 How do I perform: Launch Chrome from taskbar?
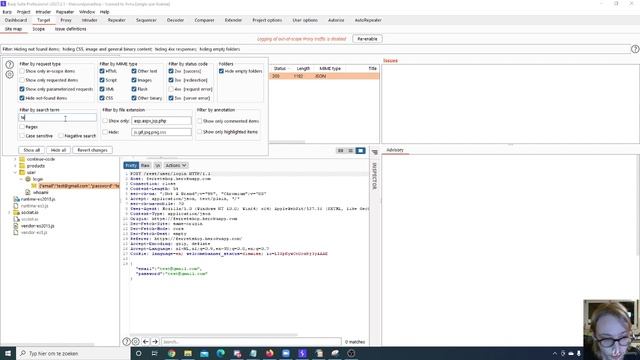coord(171,353)
